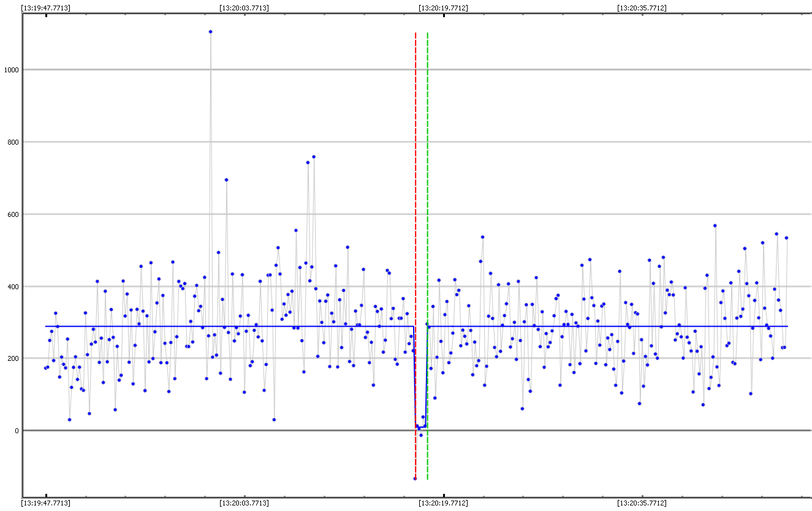The image size is (812, 511).
Task: Click top-axis timestamp [13:20:03.7713]
Action: [x=244, y=8]
